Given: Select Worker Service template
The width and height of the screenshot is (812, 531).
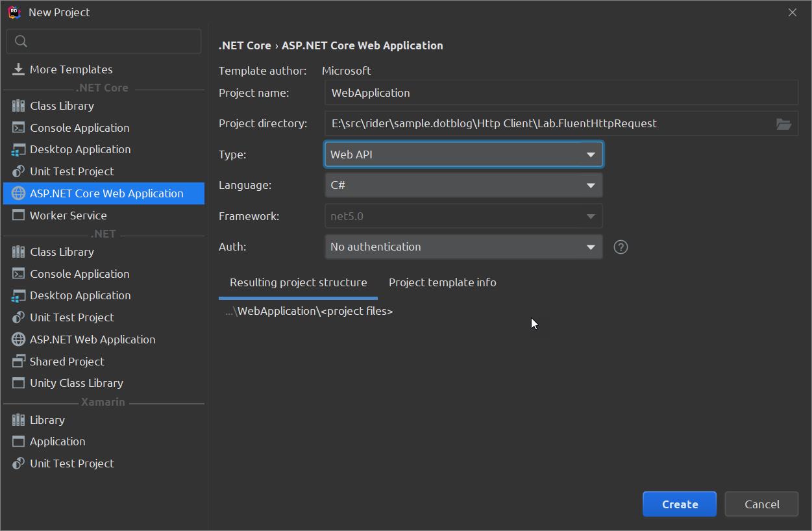Looking at the screenshot, I should (104, 216).
